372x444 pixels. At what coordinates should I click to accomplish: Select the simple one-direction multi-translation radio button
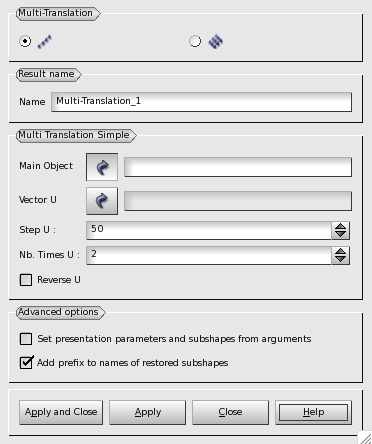point(25,41)
